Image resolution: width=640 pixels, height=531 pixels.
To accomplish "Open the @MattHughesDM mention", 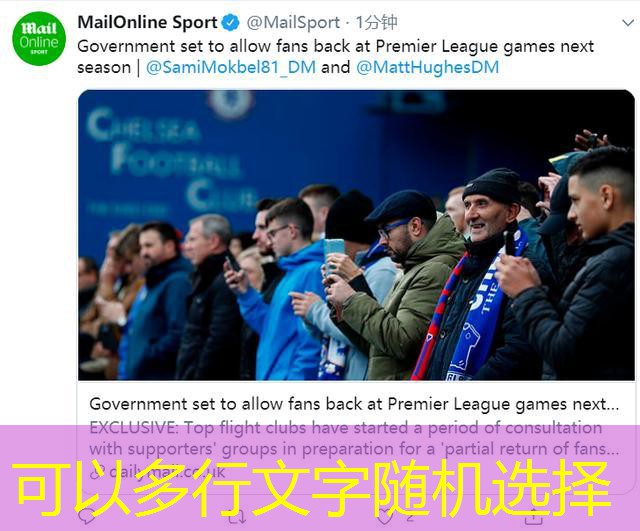I will (x=427, y=67).
